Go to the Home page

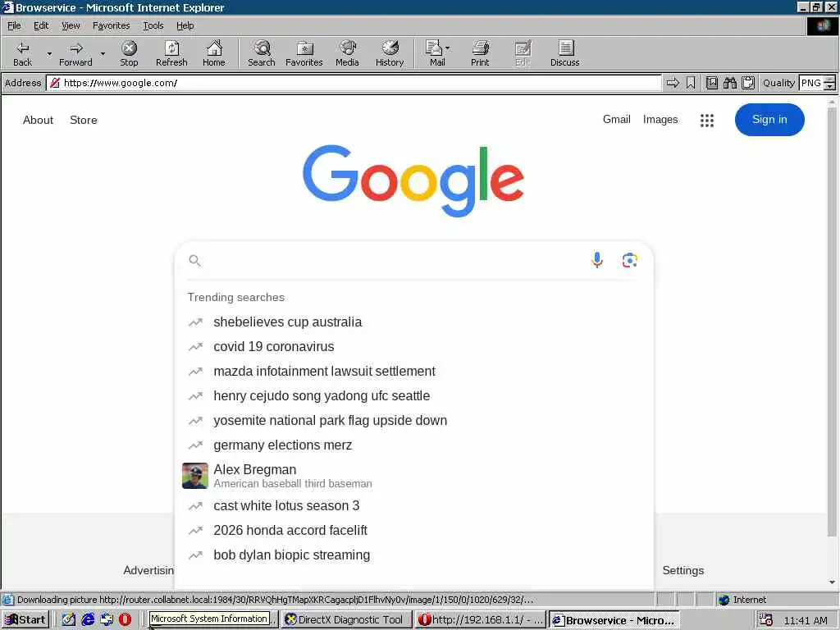pos(214,53)
